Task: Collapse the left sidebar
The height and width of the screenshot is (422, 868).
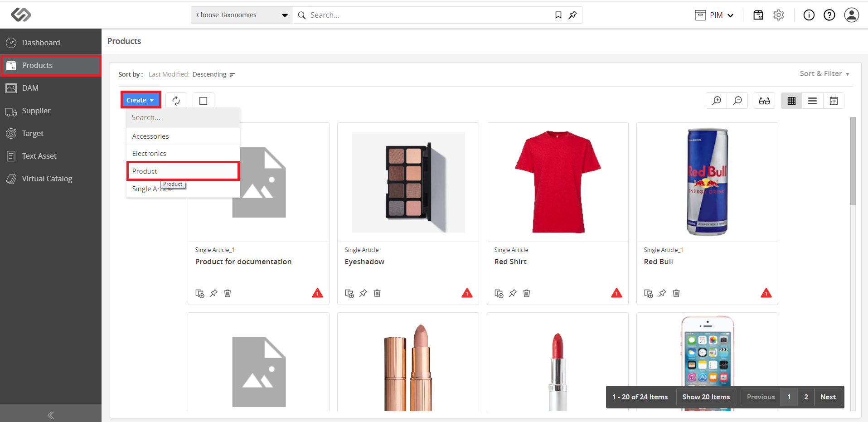Action: [51, 415]
